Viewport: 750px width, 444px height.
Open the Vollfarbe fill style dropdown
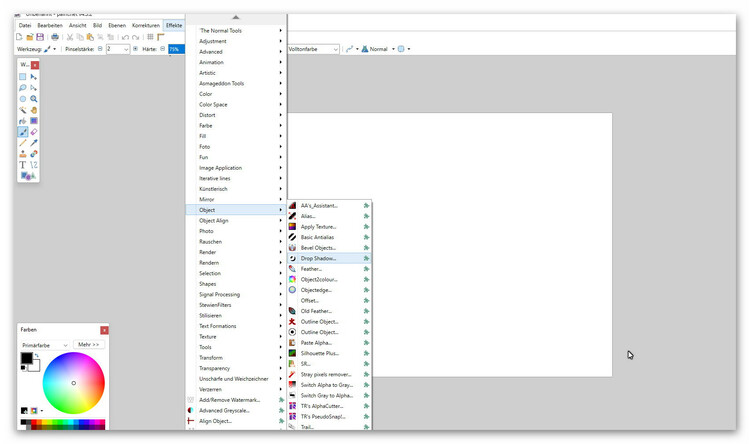(x=313, y=49)
